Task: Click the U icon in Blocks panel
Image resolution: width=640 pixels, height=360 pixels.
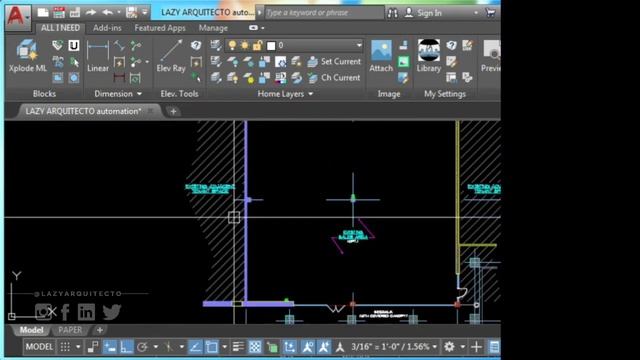Action: coord(73,45)
